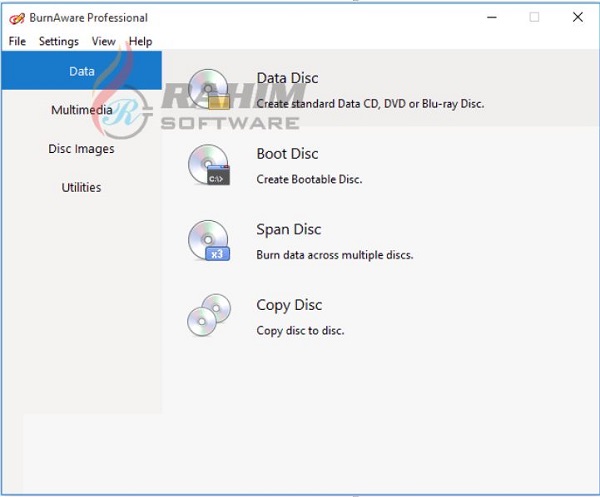Select the Data category tab
600x497 pixels.
click(82, 71)
